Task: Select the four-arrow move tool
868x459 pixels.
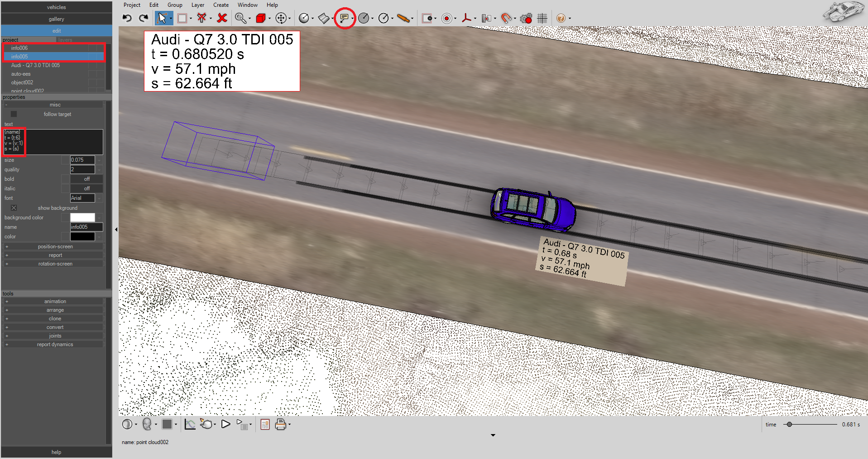Action: coord(281,18)
